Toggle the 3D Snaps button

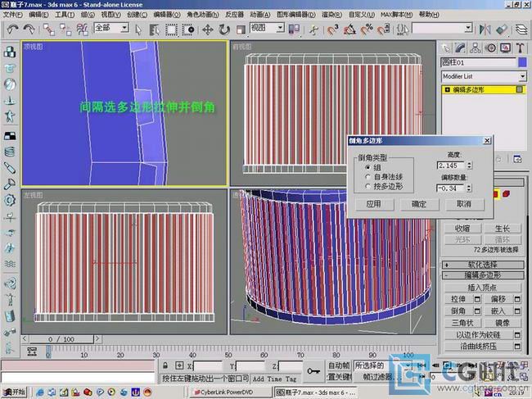click(333, 29)
